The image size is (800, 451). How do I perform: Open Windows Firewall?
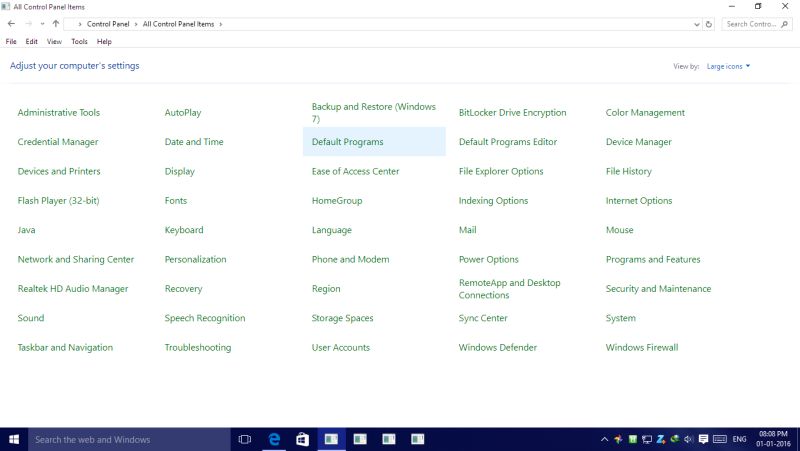[642, 347]
